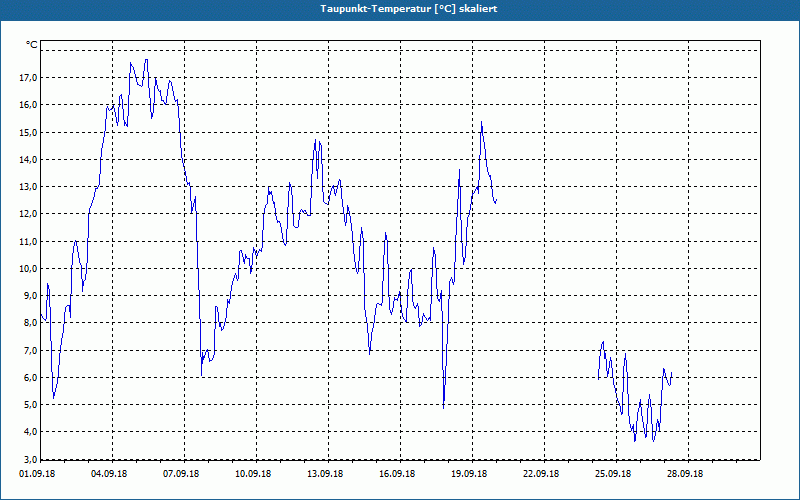The image size is (800, 500).
Task: Click the 19.09.18 date label
Action: (469, 473)
